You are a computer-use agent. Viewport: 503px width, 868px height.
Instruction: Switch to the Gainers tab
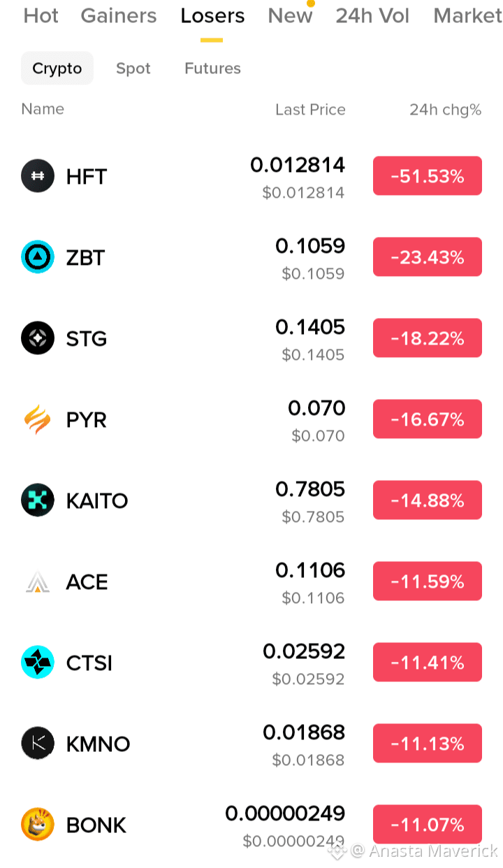coord(119,15)
